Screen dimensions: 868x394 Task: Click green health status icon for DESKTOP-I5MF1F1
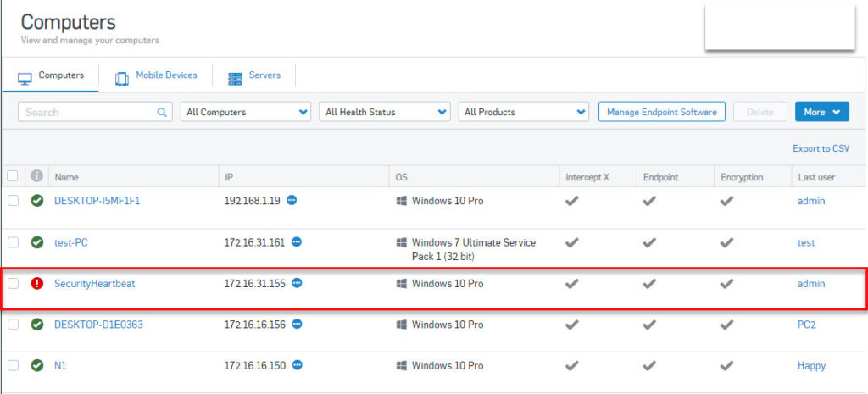[x=37, y=201]
